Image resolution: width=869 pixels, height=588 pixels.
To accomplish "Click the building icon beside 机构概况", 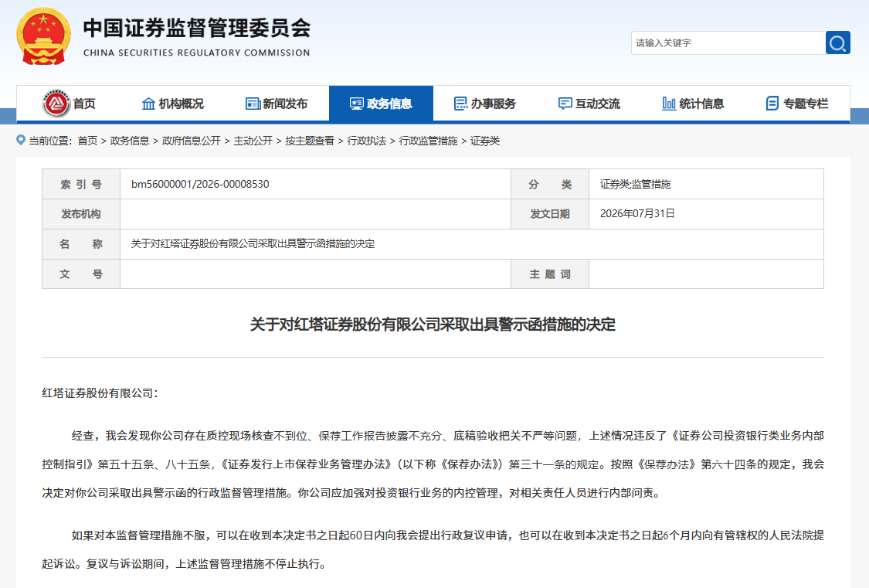I will [x=148, y=104].
